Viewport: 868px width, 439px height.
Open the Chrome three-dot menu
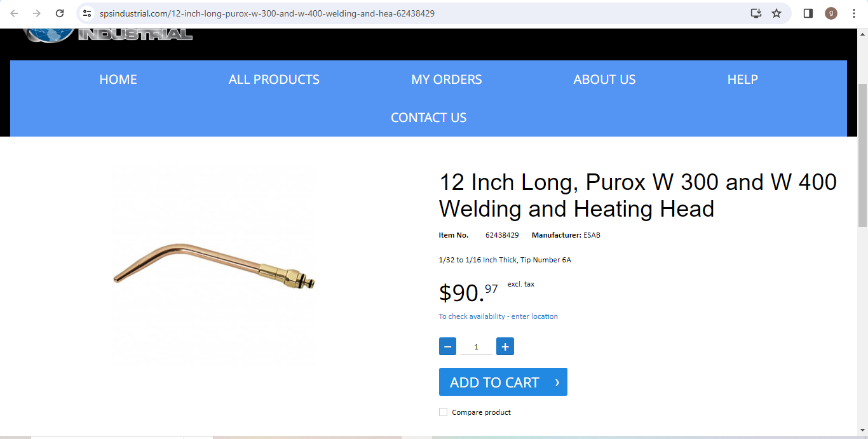854,13
